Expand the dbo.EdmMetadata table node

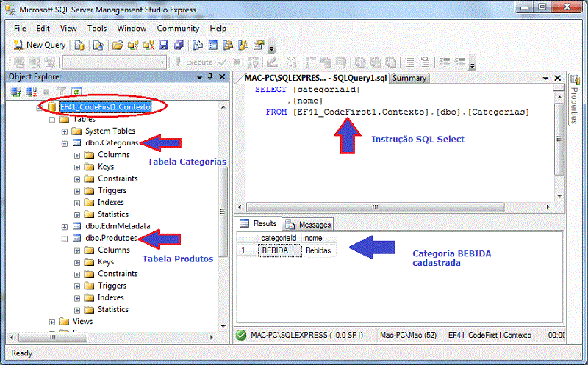tap(65, 227)
